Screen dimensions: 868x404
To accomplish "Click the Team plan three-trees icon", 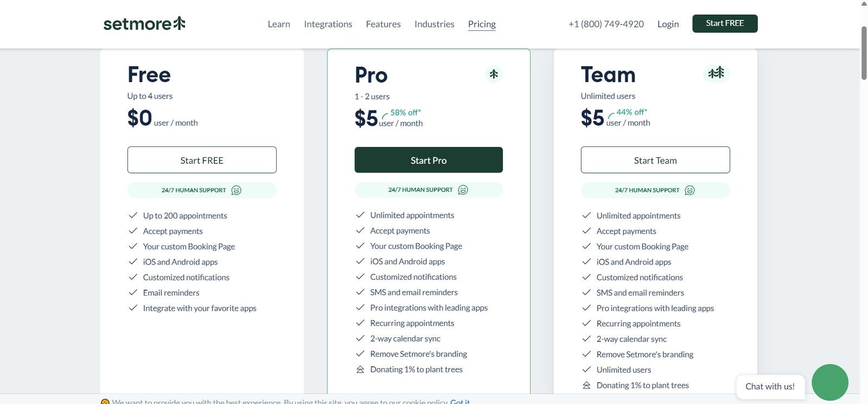I will [x=716, y=73].
